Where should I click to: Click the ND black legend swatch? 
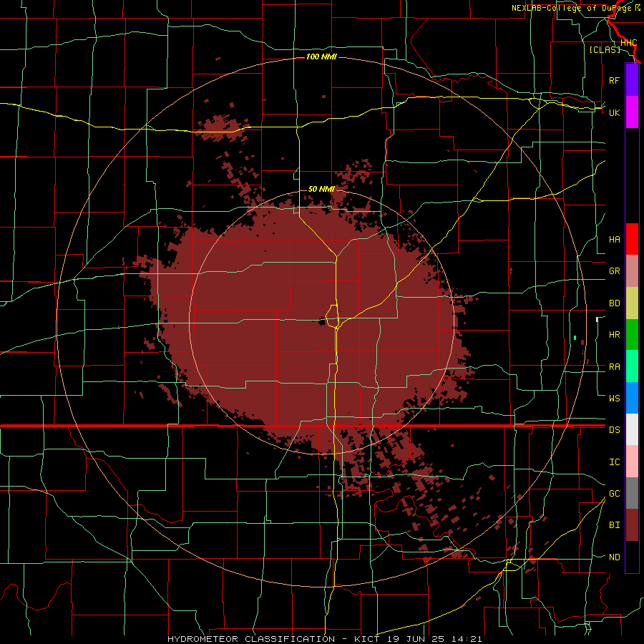point(632,557)
